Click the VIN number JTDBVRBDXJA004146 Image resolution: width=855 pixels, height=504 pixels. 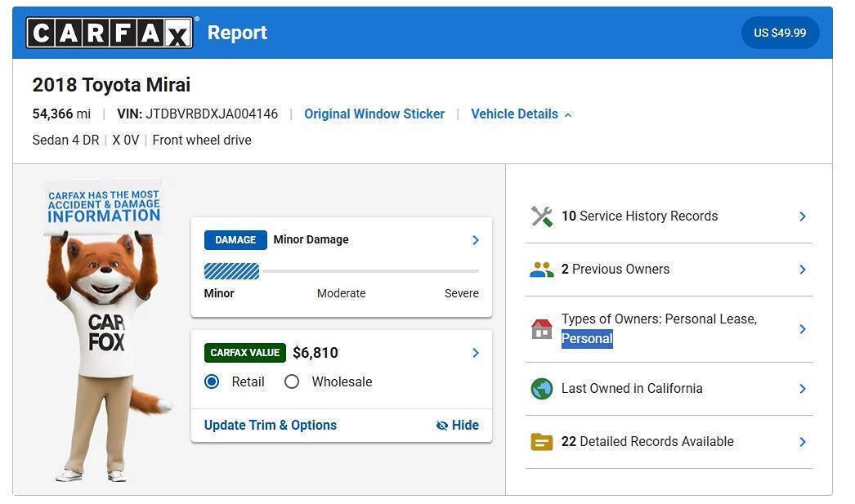click(x=212, y=114)
